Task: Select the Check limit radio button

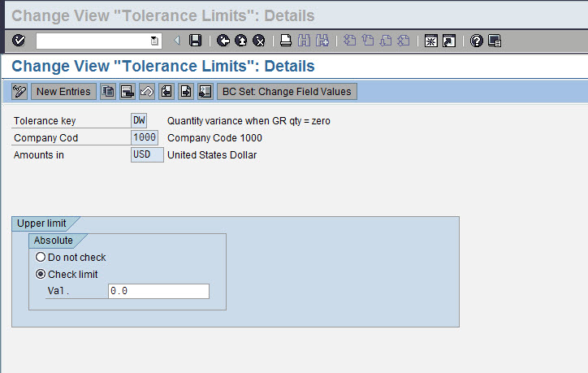Action: point(40,275)
